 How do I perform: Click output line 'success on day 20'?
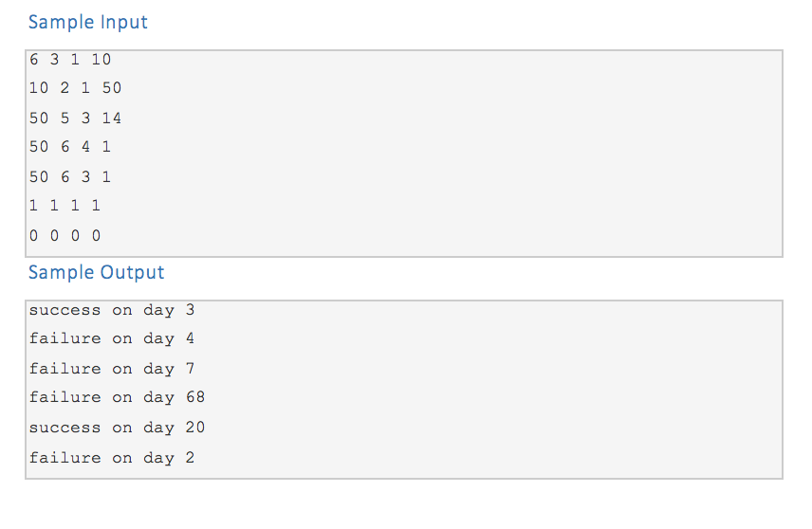coord(117,428)
